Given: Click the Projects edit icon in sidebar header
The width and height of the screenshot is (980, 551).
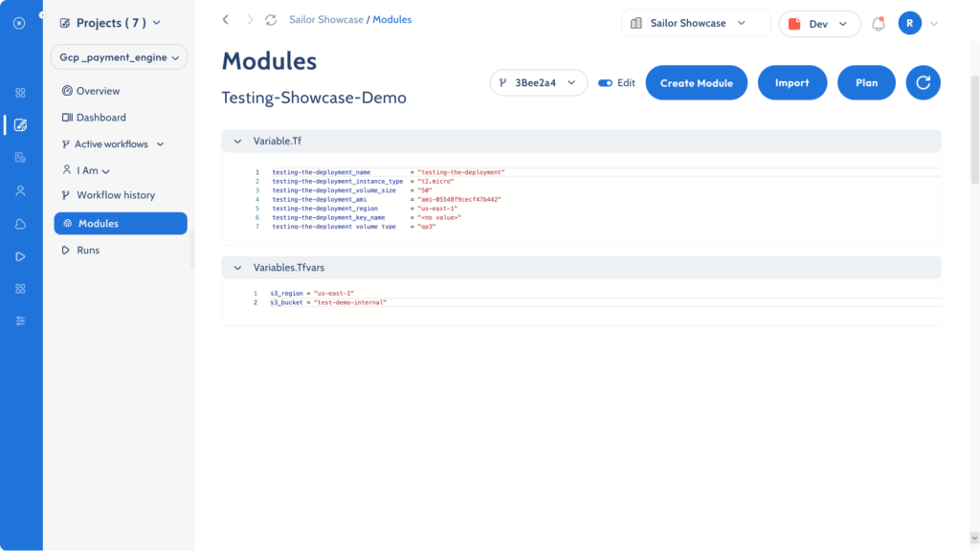Looking at the screenshot, I should point(64,23).
